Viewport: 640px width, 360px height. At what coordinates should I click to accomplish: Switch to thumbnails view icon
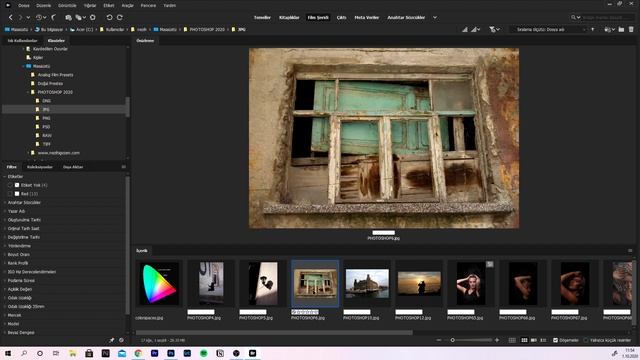coord(524,340)
